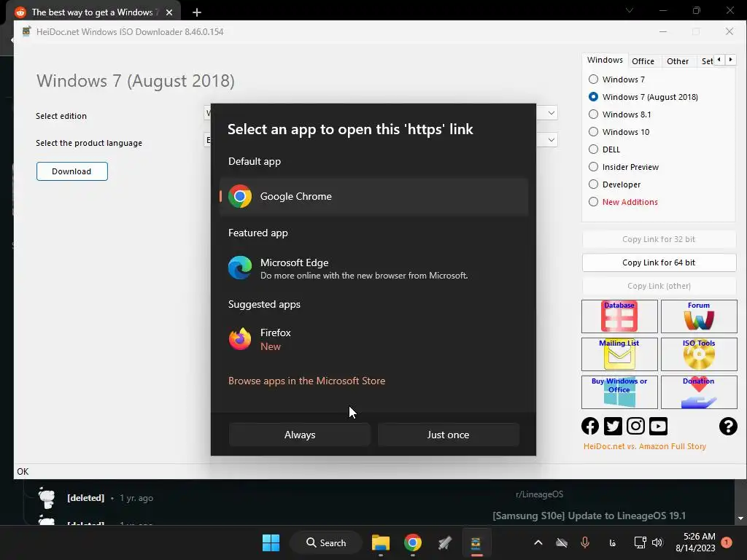
Task: Click the taskbar Search box
Action: 326,542
